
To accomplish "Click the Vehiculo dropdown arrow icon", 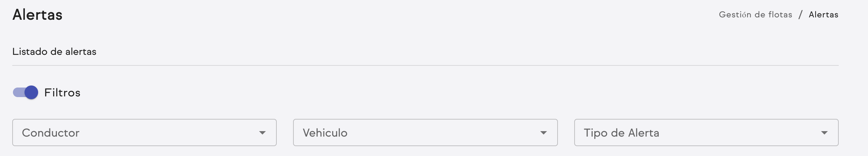I will pyautogui.click(x=543, y=132).
